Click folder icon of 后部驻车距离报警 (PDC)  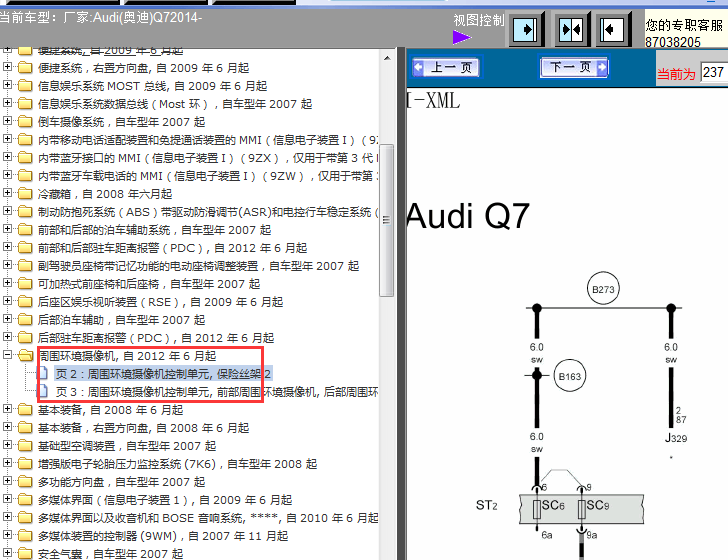[25, 338]
